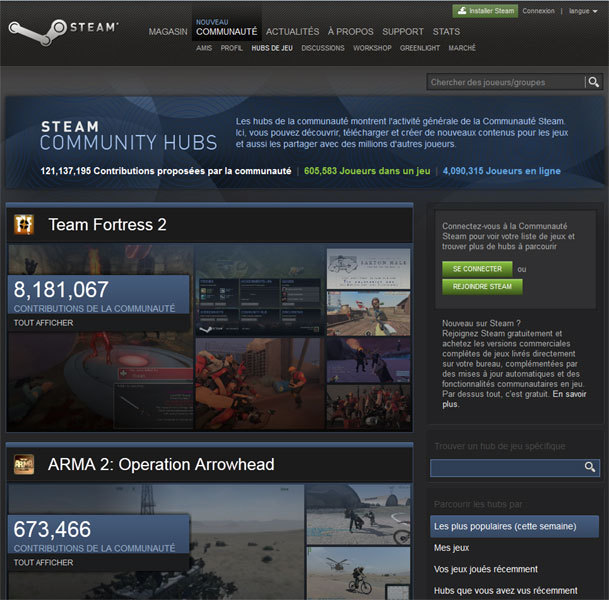Open the TF2 red team group thumbnail
Image resolution: width=609 pixels, height=600 pixels.
368,407
